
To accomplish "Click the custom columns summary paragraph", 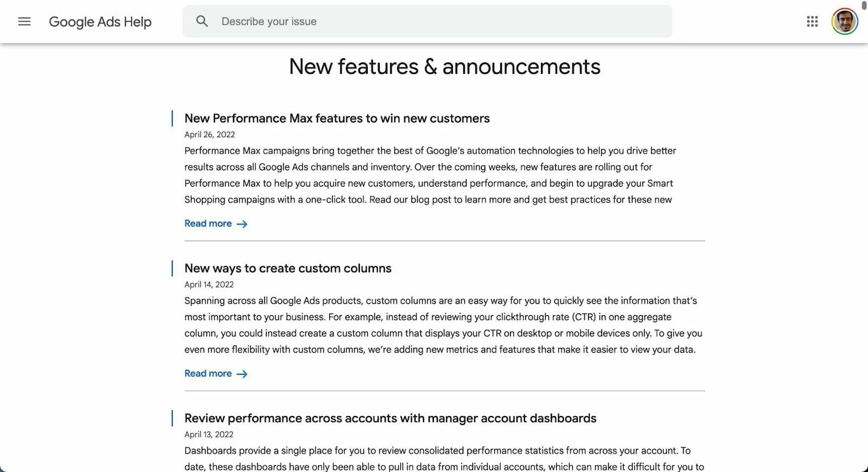I will [x=442, y=325].
